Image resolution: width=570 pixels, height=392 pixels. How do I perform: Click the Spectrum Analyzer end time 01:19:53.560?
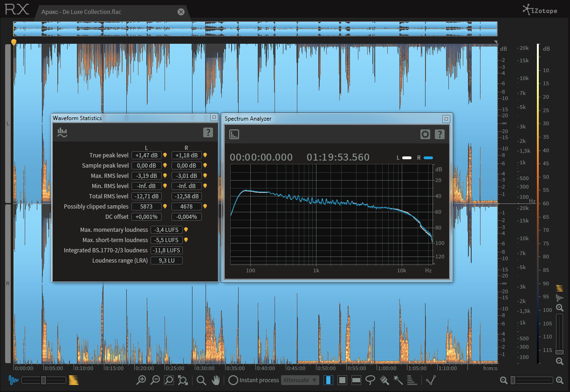click(338, 157)
